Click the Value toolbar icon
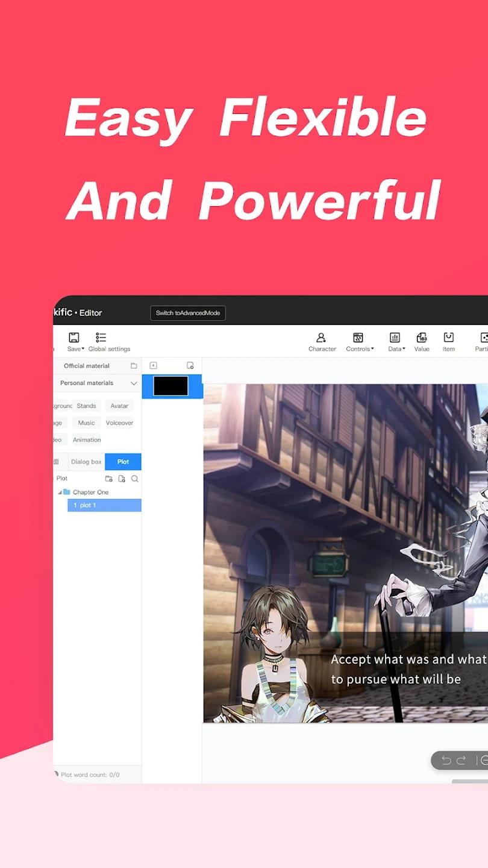This screenshot has height=868, width=488. click(x=422, y=341)
